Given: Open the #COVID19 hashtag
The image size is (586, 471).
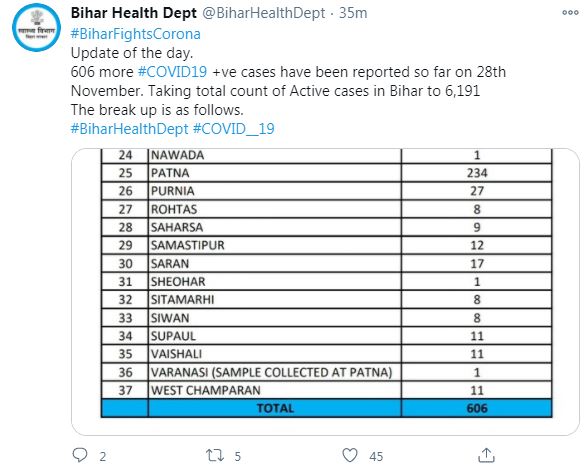Looking at the screenshot, I should (x=172, y=72).
